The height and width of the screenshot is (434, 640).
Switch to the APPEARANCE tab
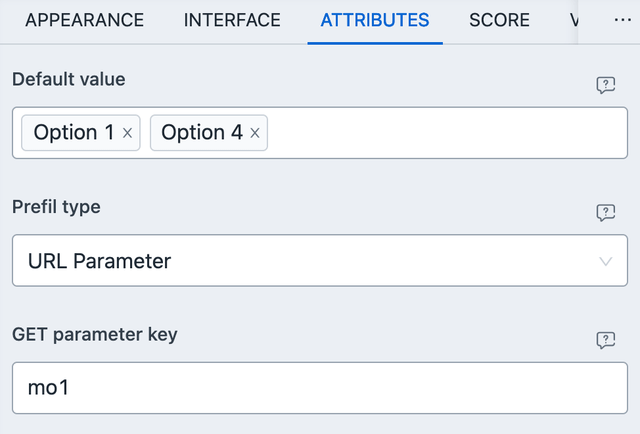click(x=84, y=20)
